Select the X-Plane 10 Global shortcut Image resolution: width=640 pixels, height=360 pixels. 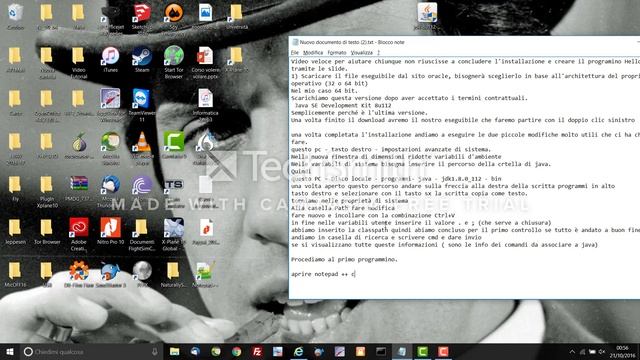pyautogui.click(x=173, y=234)
